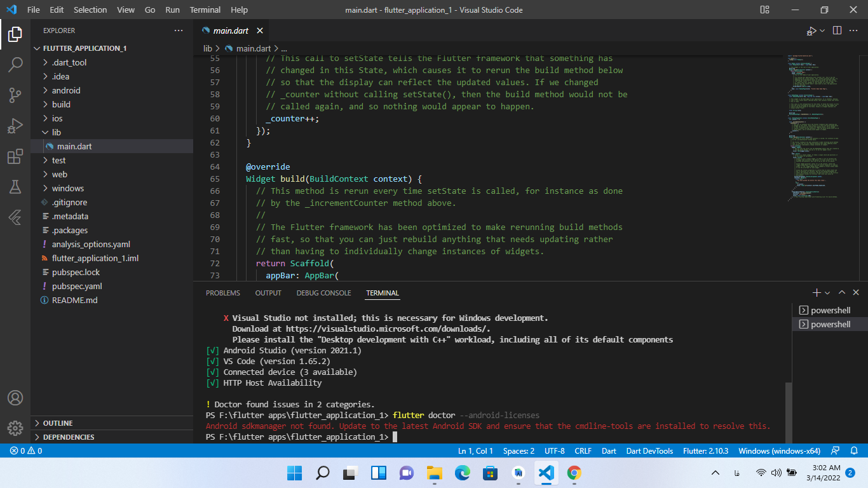
Task: Maximize the terminal panel size
Action: tap(841, 292)
